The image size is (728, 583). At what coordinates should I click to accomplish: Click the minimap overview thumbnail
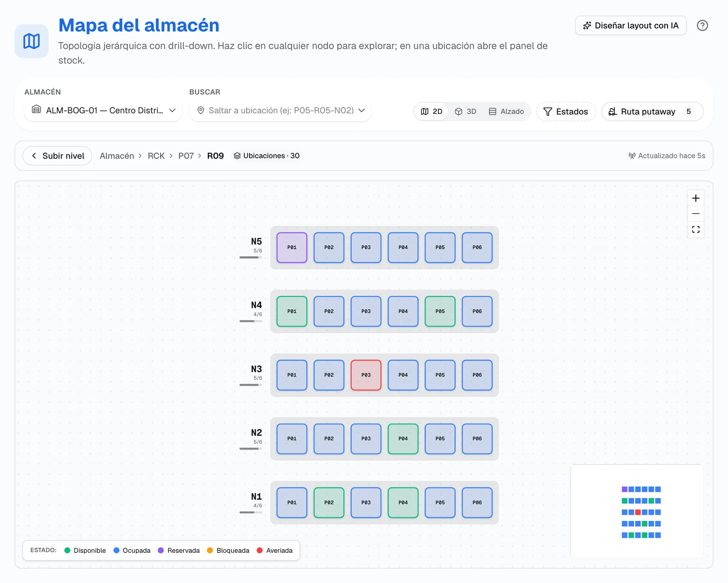(x=637, y=511)
